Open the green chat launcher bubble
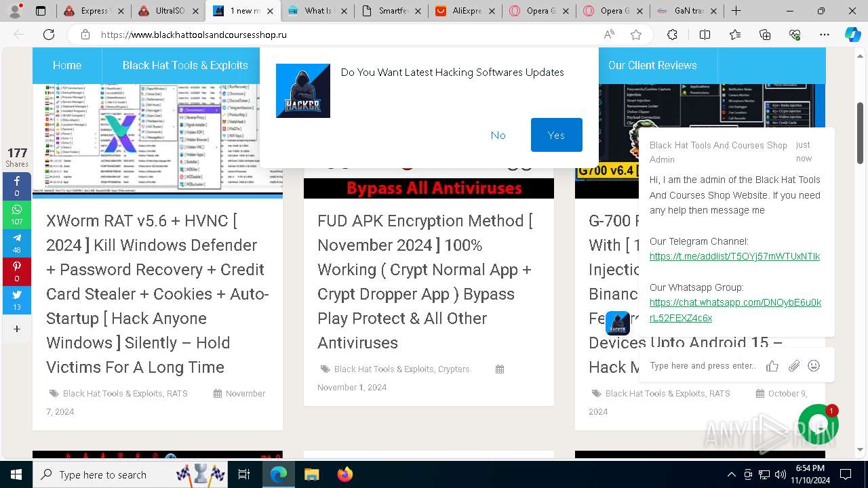868x488 pixels. 818,425
